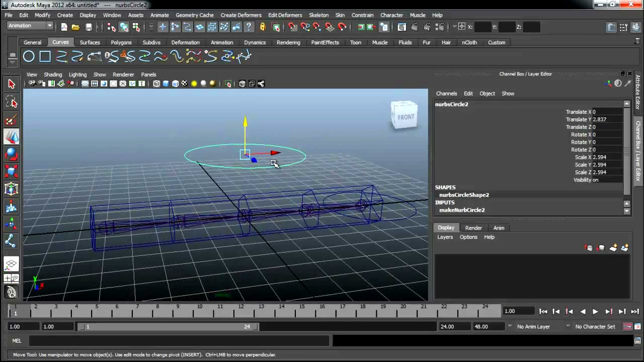
Task: Open the Create Deformers menu
Action: click(240, 15)
